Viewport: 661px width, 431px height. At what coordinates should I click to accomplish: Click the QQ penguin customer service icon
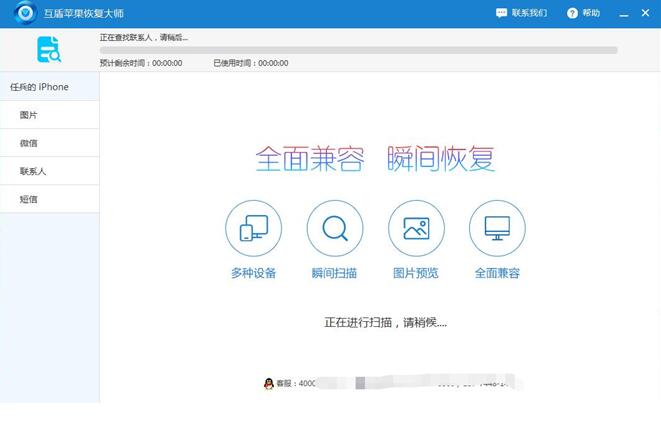click(x=269, y=383)
